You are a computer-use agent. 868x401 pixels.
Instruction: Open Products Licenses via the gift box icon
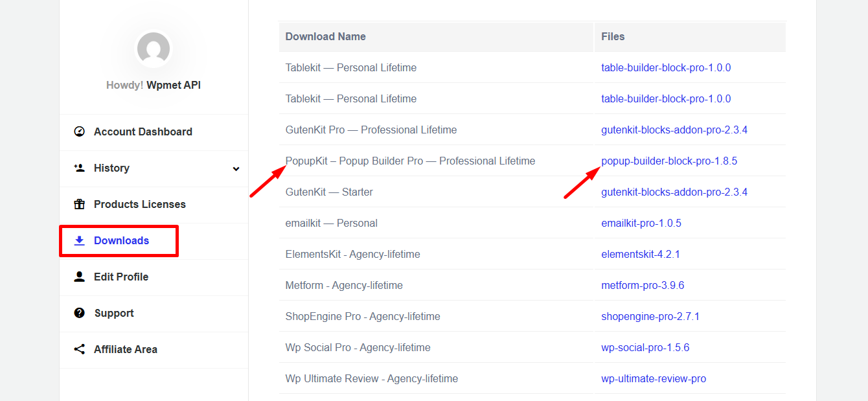(79, 203)
